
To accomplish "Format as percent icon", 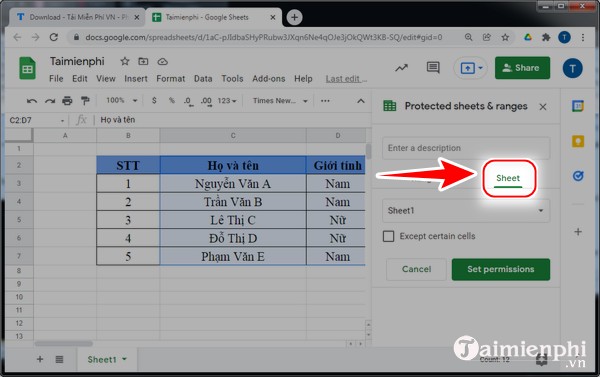I will click(172, 101).
